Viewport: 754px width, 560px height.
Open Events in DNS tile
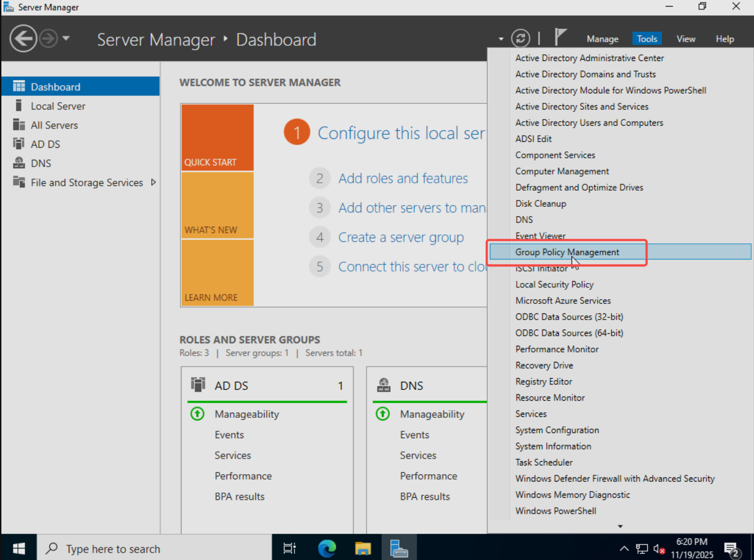point(415,434)
